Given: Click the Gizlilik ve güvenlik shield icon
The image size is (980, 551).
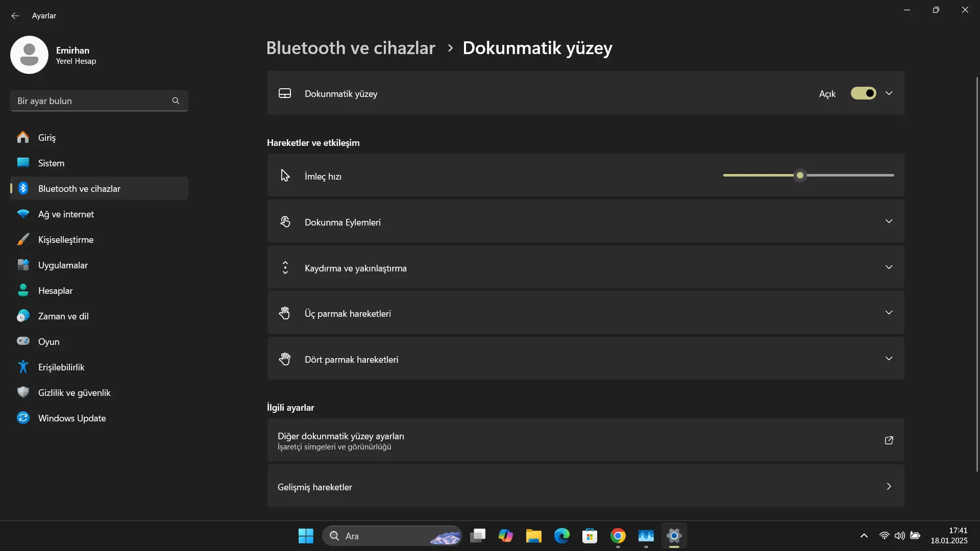Looking at the screenshot, I should tap(23, 392).
